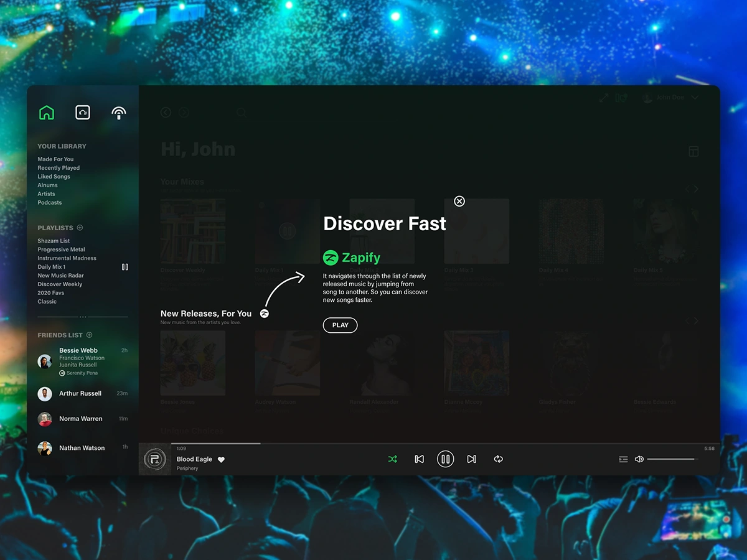The image size is (747, 560).
Task: Add a friend with the Friends List plus
Action: pyautogui.click(x=89, y=335)
